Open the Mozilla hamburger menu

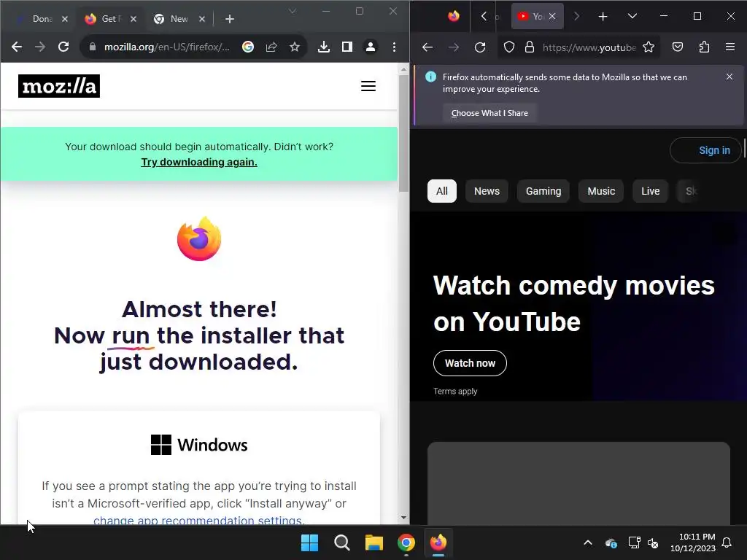point(368,86)
